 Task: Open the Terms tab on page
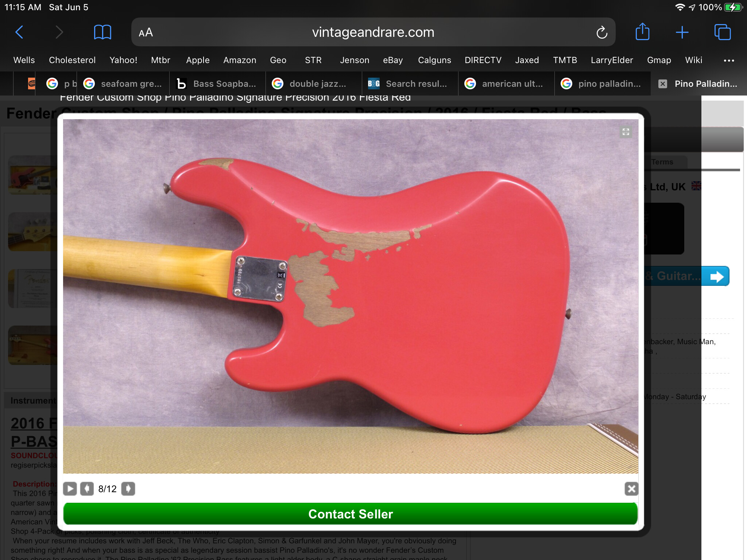[x=662, y=162]
